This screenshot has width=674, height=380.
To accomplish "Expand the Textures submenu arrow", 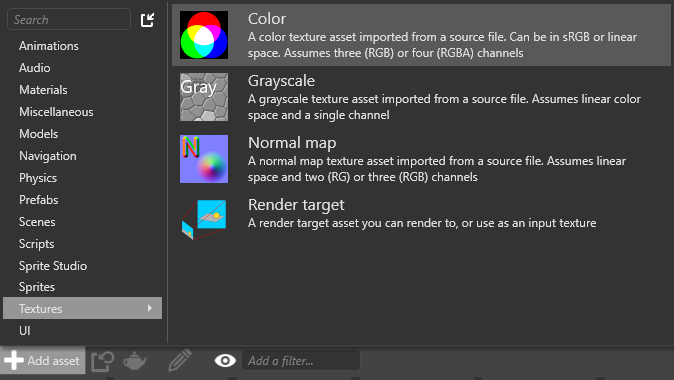I will pos(150,308).
